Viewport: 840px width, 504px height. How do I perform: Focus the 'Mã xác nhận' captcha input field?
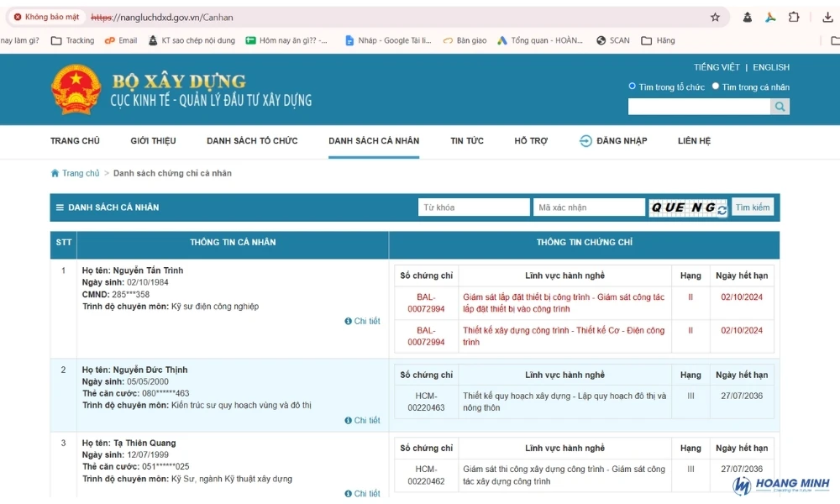pyautogui.click(x=589, y=207)
